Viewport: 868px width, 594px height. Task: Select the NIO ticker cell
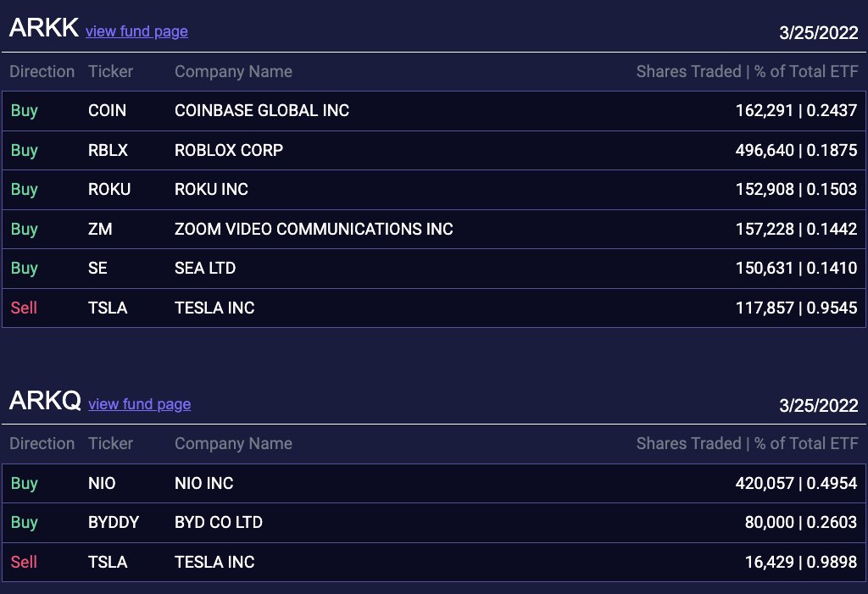click(102, 483)
